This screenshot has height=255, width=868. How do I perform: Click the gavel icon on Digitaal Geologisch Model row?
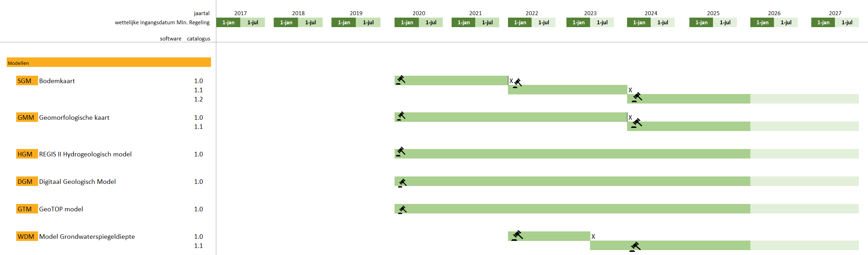pos(402,183)
